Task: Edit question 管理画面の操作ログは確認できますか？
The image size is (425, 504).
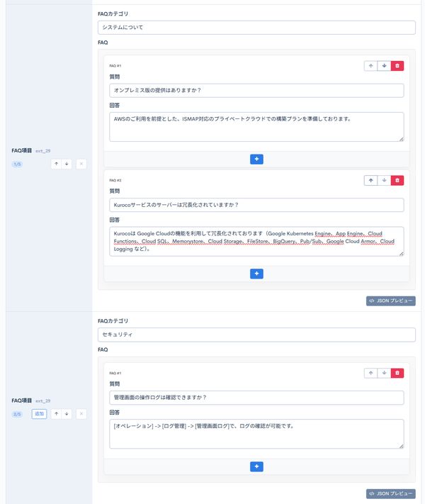Action: pyautogui.click(x=256, y=398)
